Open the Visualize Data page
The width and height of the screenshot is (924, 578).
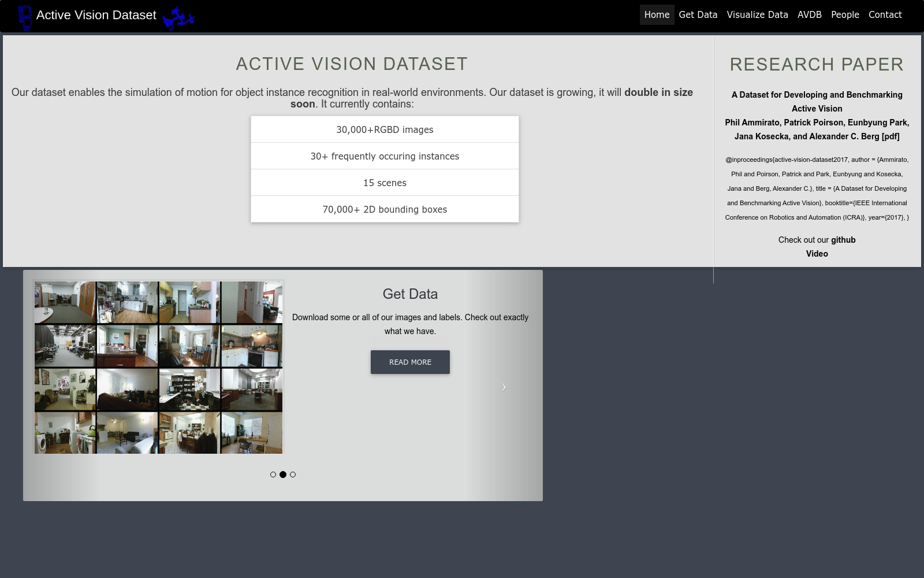(x=757, y=15)
